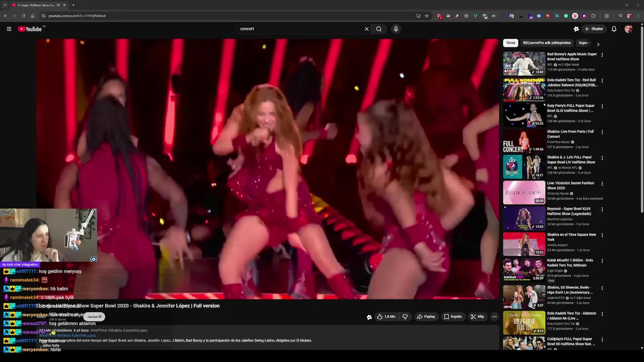Click the Oluştur create button
644x362 pixels.
pos(594,29)
